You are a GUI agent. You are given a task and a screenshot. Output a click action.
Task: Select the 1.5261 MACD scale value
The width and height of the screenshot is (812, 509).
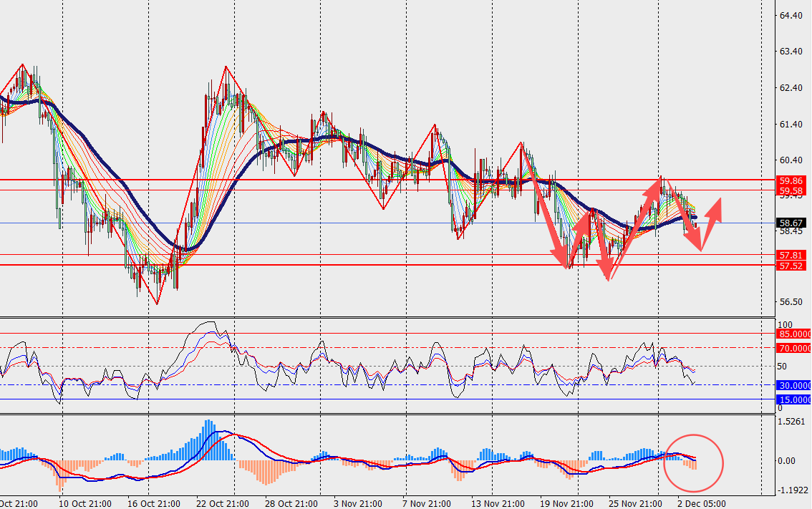791,422
